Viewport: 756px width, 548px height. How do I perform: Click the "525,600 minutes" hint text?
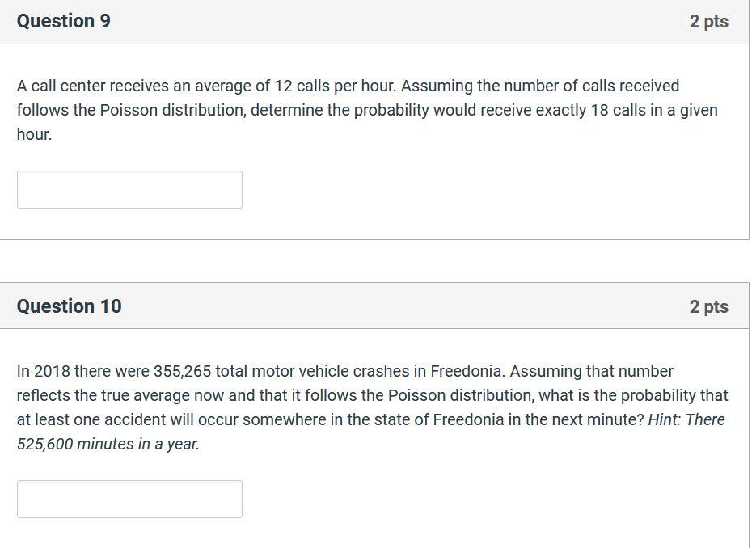pos(77,444)
